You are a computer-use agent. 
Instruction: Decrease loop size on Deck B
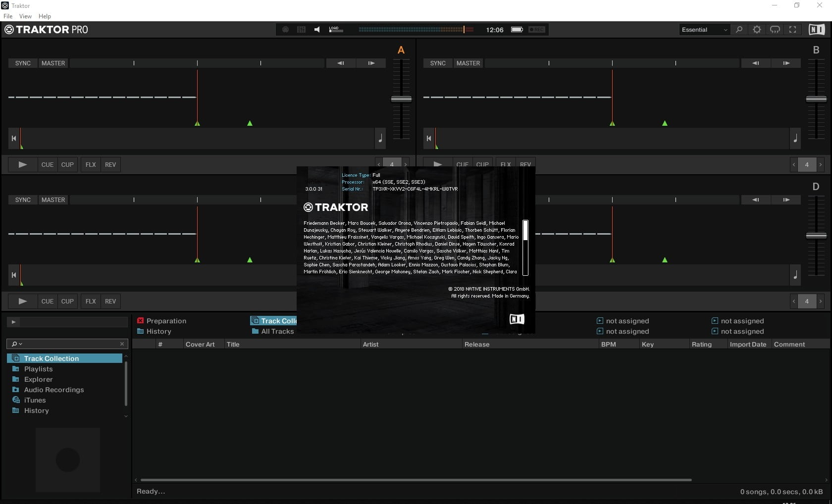coord(793,165)
